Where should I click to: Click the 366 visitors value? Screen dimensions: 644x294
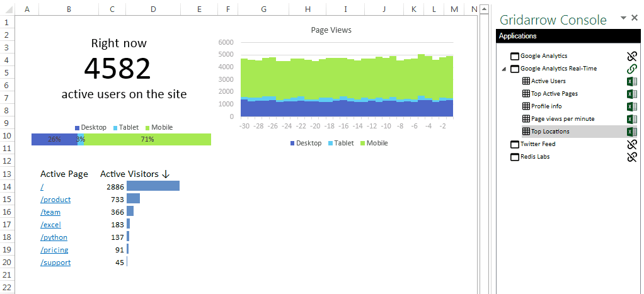click(x=117, y=212)
